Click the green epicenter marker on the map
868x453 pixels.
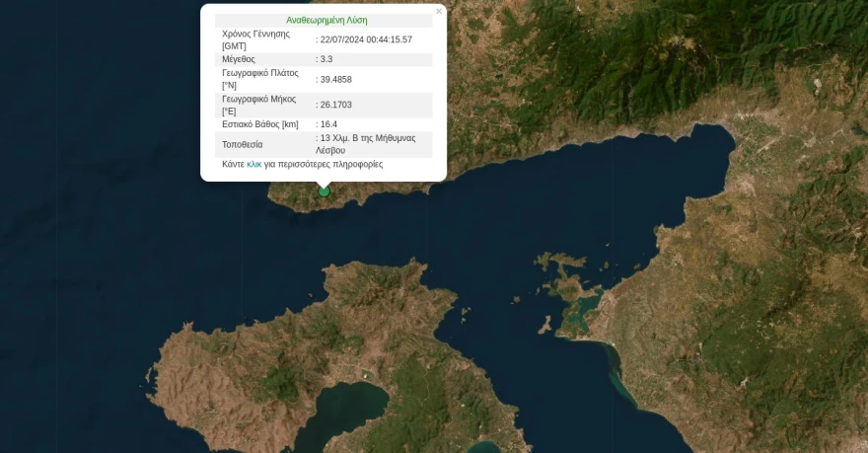[324, 190]
